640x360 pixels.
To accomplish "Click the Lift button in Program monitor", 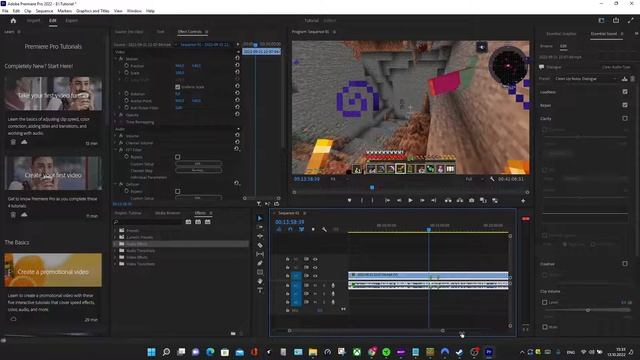I will (x=448, y=200).
